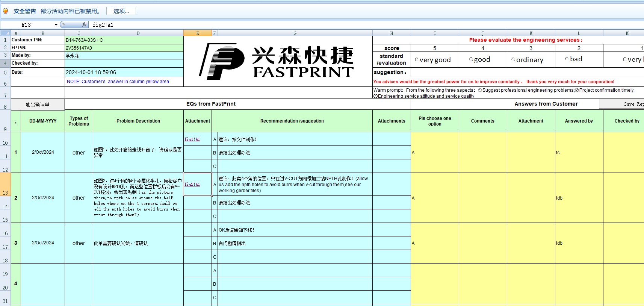Select row 13 header
644x306 pixels.
[x=5, y=184]
